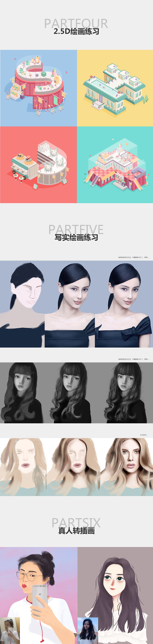Open the blue S-shaped supermarket isometric illustration
The height and width of the screenshot is (644, 153).
(38, 88)
